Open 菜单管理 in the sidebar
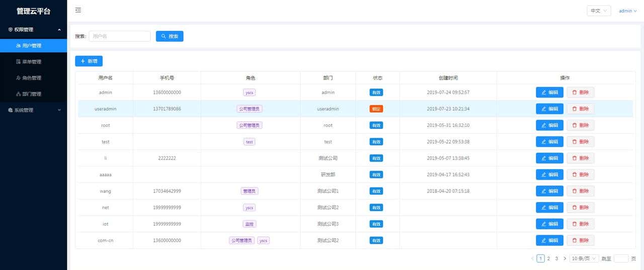 [x=34, y=61]
